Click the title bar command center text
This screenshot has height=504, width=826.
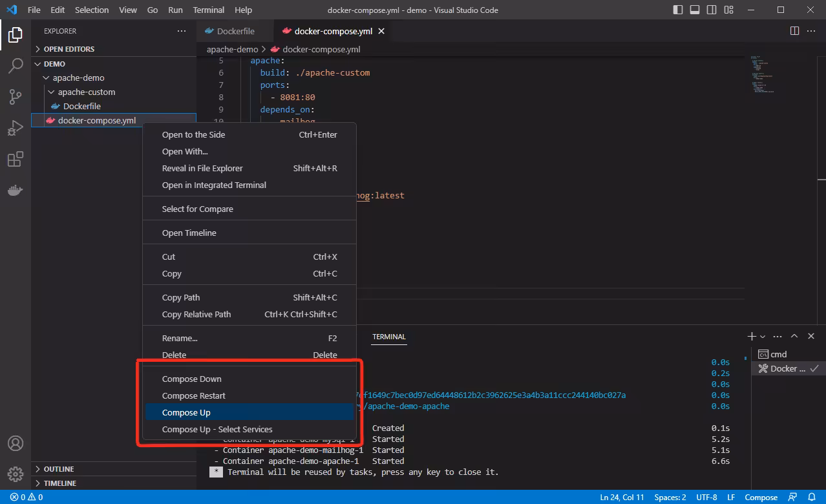click(x=412, y=10)
